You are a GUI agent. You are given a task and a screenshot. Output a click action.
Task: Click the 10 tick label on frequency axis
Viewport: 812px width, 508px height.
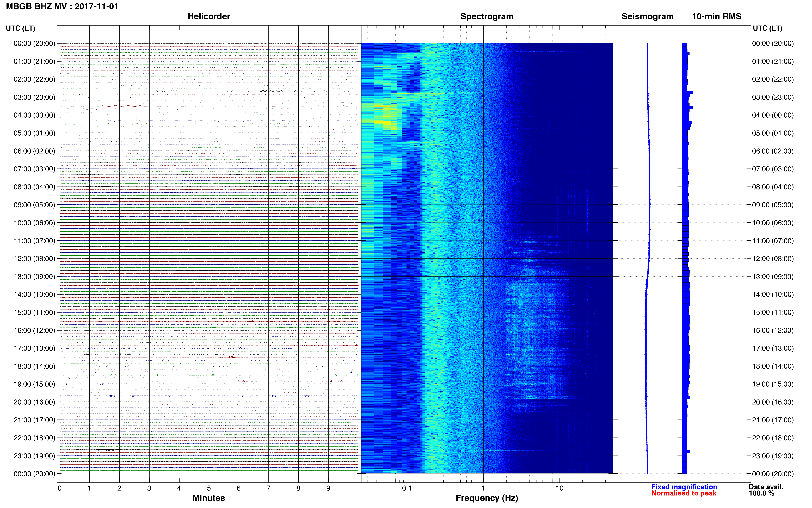tap(559, 488)
